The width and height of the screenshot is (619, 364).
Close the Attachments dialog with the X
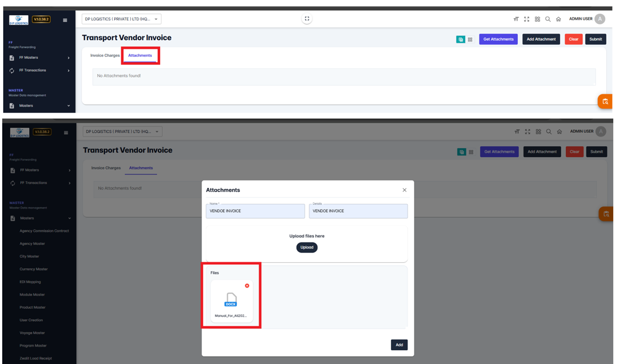pyautogui.click(x=405, y=190)
